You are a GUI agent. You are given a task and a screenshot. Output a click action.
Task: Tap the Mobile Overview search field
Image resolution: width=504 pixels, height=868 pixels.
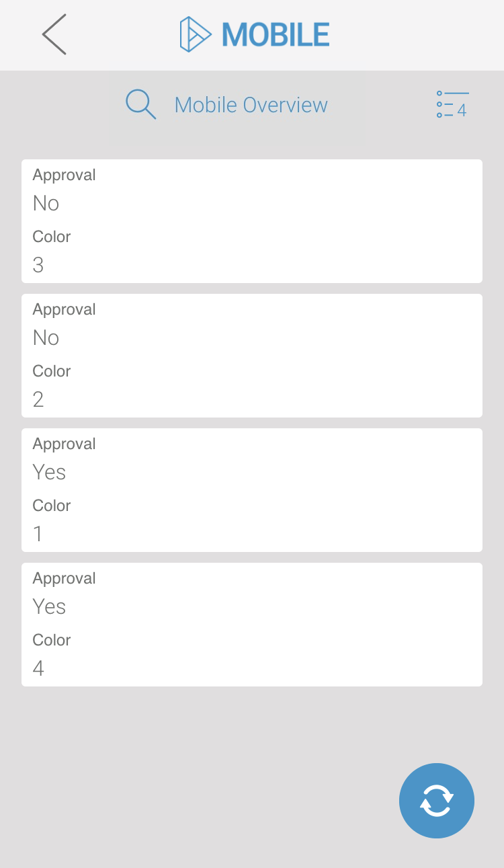pos(251,104)
